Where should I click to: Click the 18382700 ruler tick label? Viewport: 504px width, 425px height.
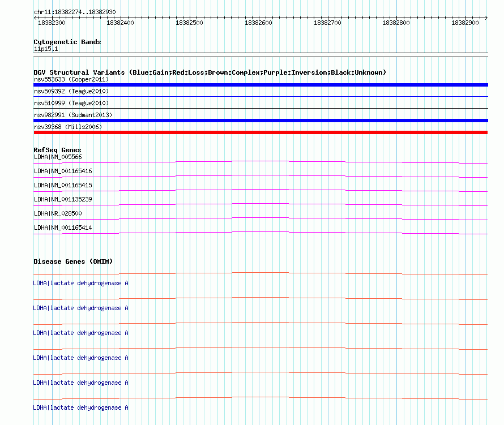[x=327, y=23]
